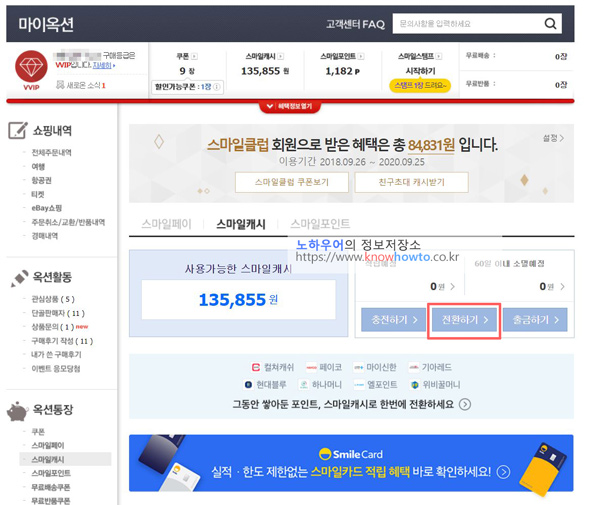This screenshot has width=600, height=505.
Task: Click the 현대블루 logo icon
Action: click(x=248, y=384)
